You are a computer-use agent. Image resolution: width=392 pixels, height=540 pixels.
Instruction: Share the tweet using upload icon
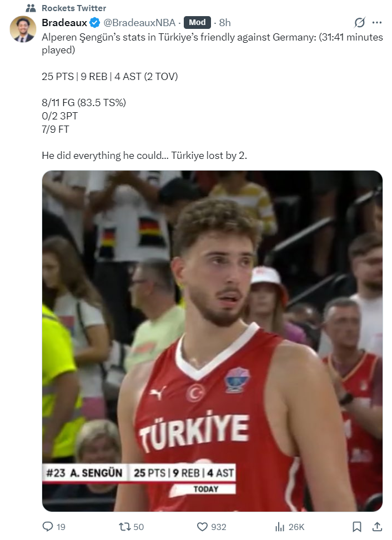377,527
